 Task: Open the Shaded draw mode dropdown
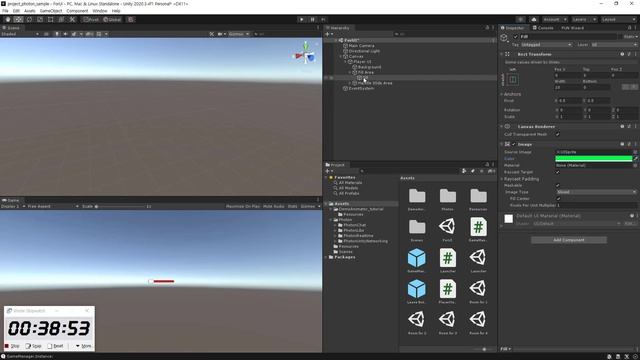(20, 34)
